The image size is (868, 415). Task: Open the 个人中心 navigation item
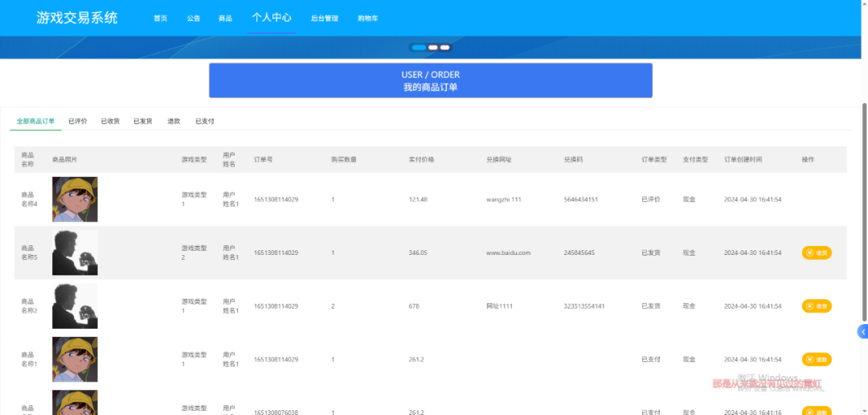point(272,17)
